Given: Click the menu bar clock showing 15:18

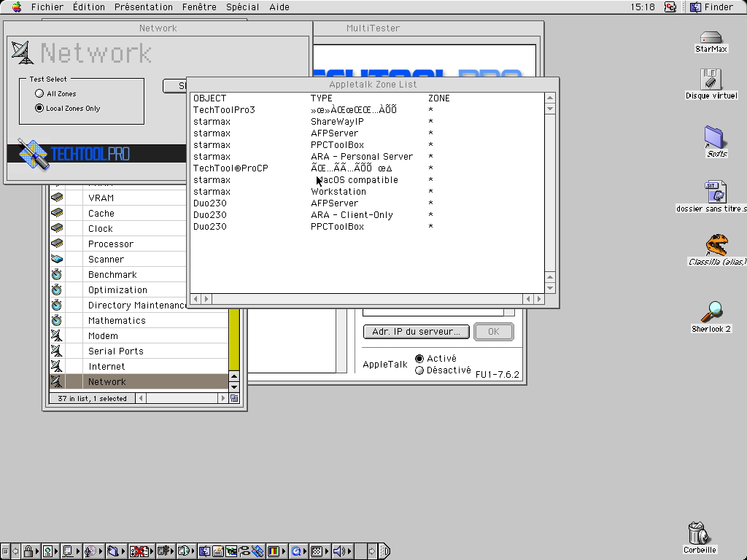Looking at the screenshot, I should tap(642, 7).
